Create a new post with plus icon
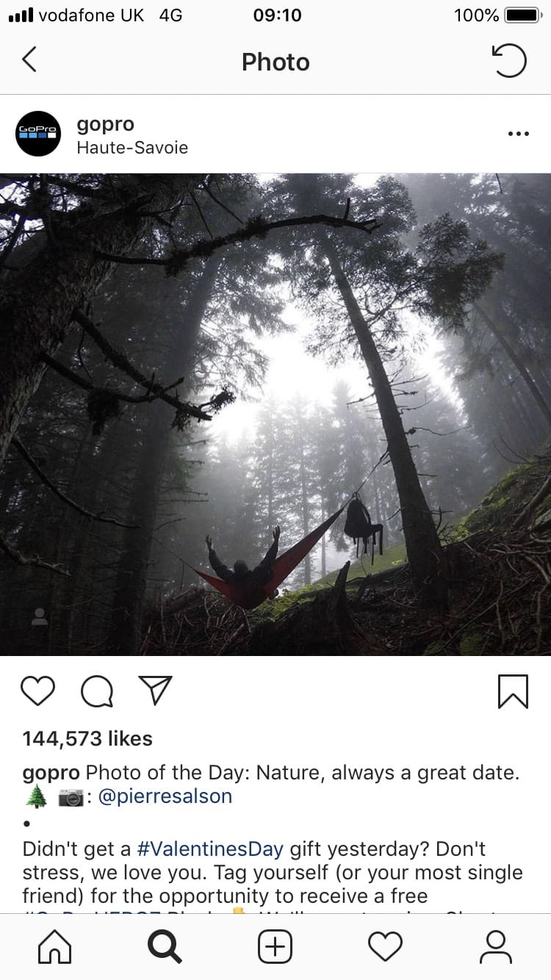 click(275, 947)
